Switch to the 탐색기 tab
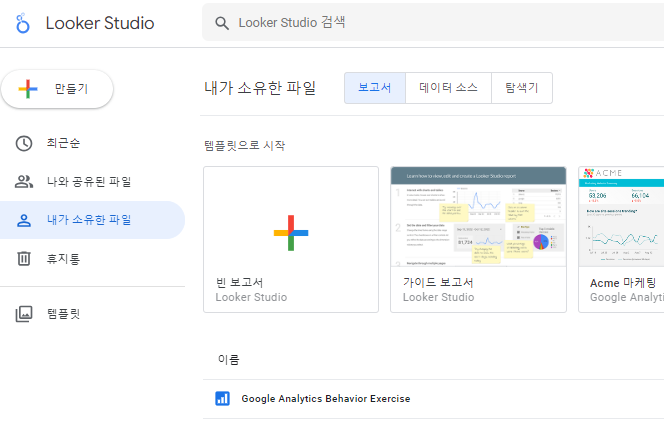 pos(522,88)
